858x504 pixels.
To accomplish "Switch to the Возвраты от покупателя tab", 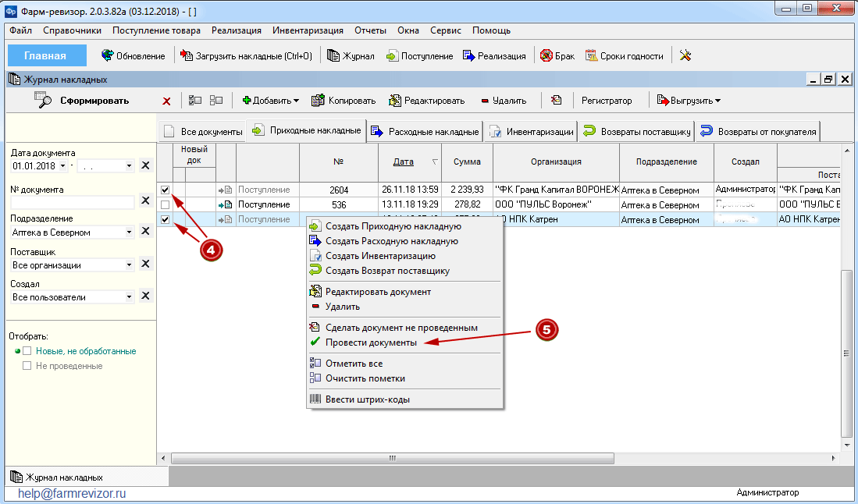I will (x=758, y=132).
